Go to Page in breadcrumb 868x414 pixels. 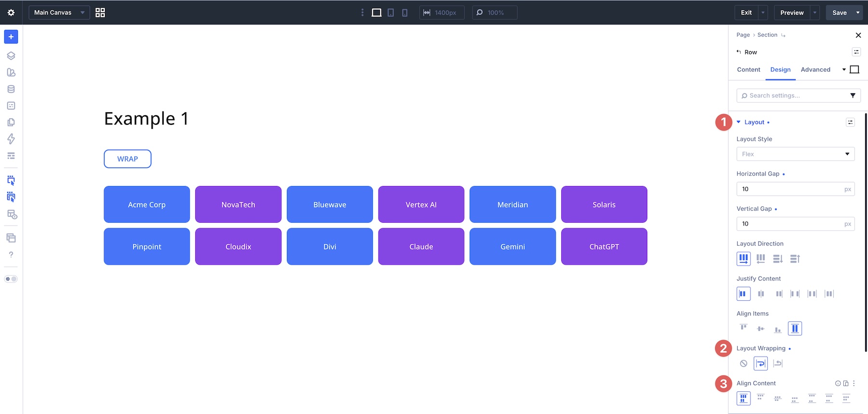point(743,35)
